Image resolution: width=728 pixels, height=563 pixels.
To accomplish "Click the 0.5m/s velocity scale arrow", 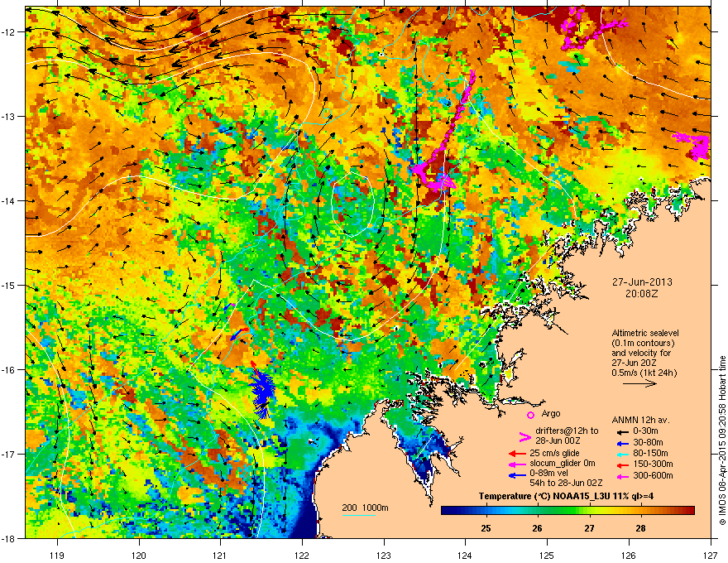I will [640, 383].
